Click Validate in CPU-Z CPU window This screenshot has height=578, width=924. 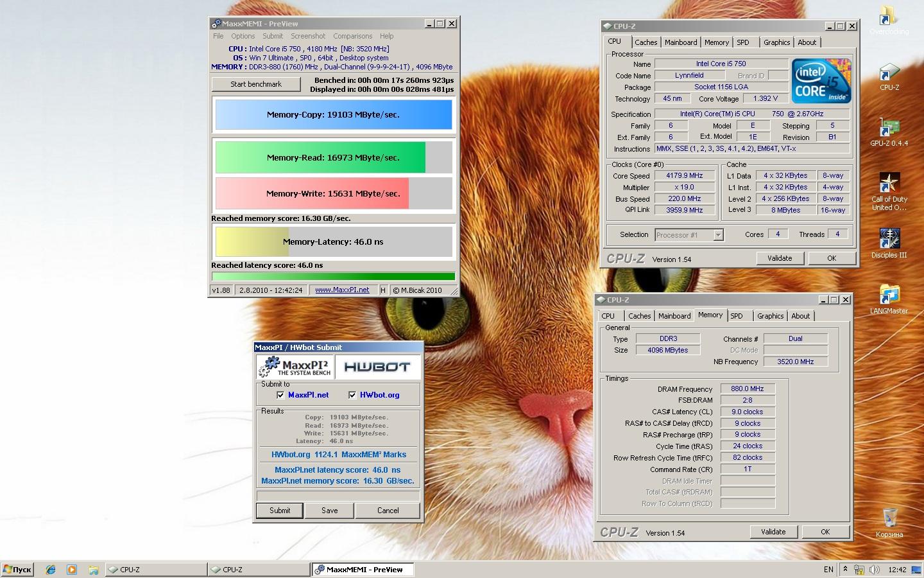pos(780,258)
